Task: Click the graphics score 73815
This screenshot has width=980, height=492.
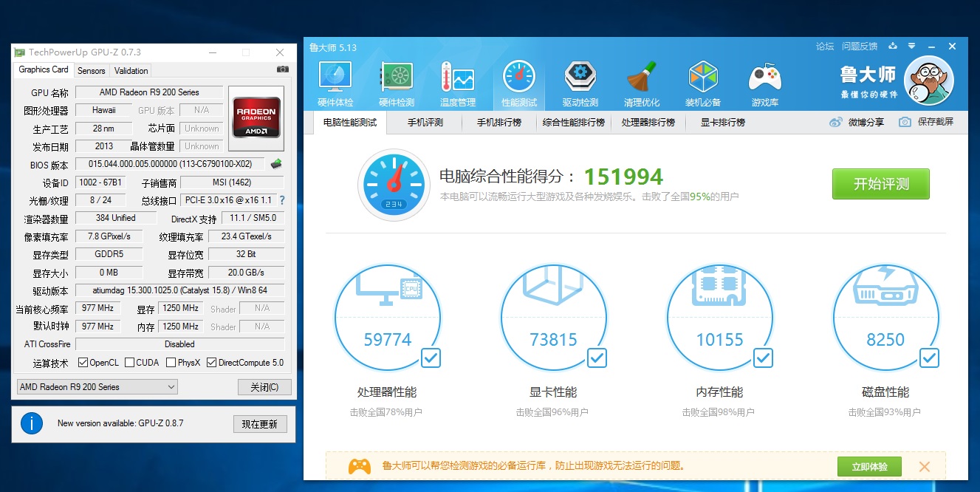Action: pyautogui.click(x=553, y=340)
